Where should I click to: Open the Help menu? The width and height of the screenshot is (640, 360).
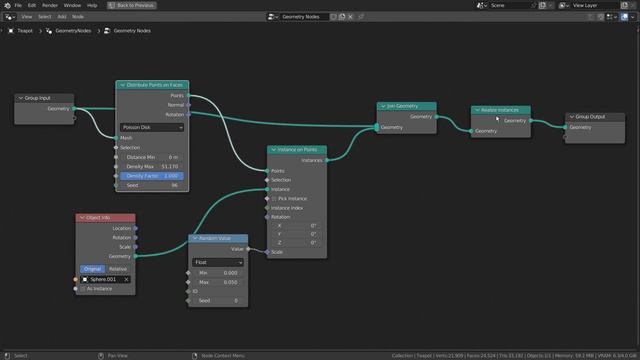coord(92,5)
